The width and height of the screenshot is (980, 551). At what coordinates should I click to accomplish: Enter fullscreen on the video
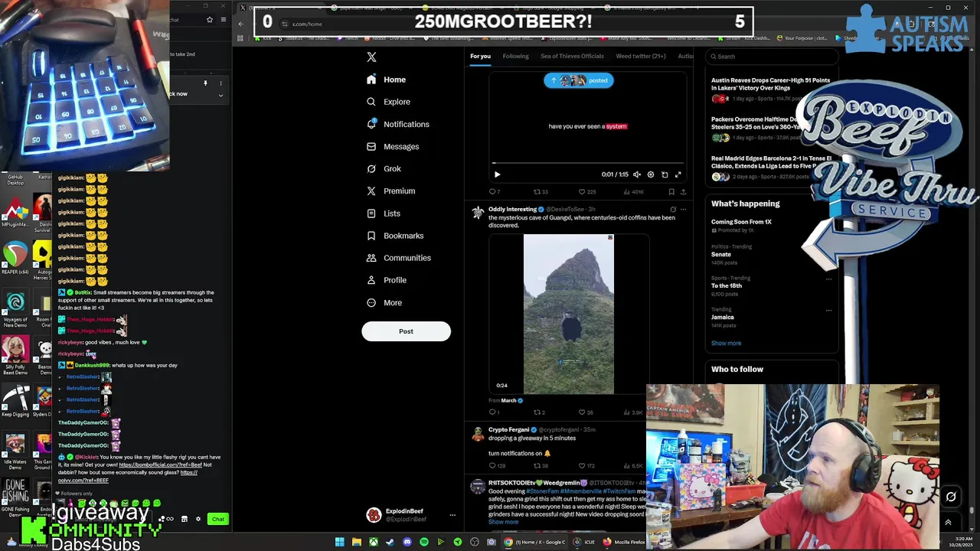tap(678, 174)
